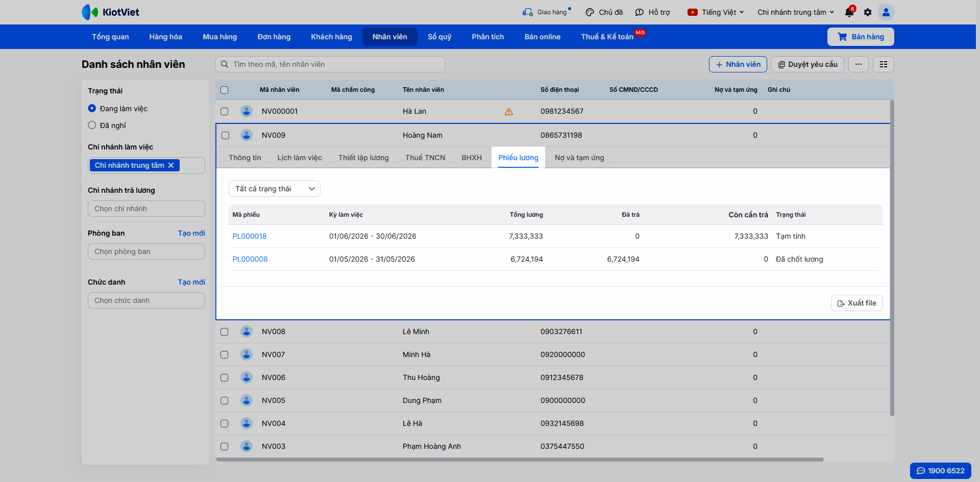This screenshot has width=980, height=482.
Task: Open the Giao hàng delivery icon
Action: (528, 12)
